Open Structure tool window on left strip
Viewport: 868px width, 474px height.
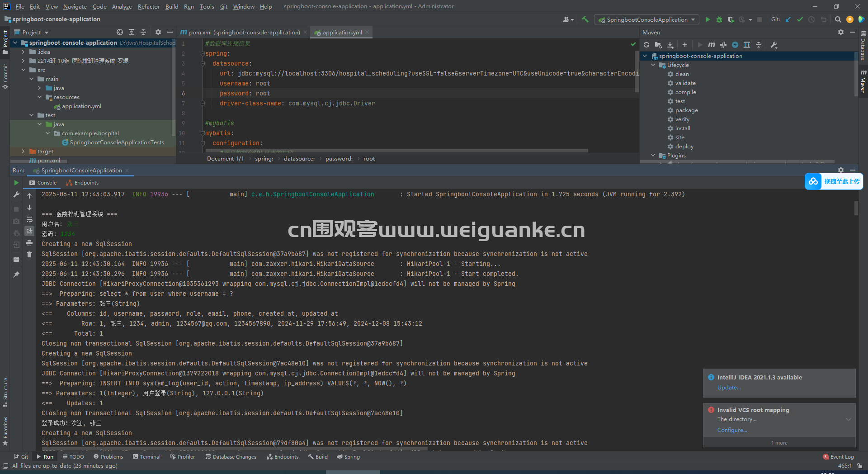(x=5, y=392)
